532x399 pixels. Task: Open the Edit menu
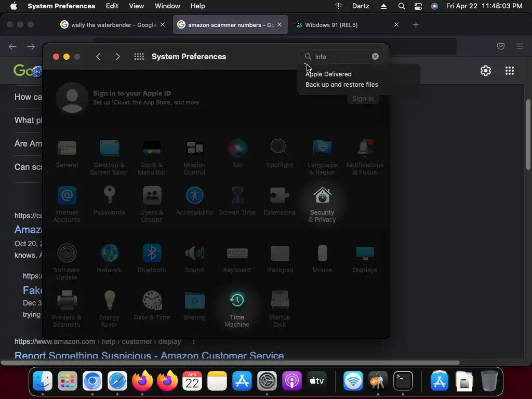[x=112, y=6]
